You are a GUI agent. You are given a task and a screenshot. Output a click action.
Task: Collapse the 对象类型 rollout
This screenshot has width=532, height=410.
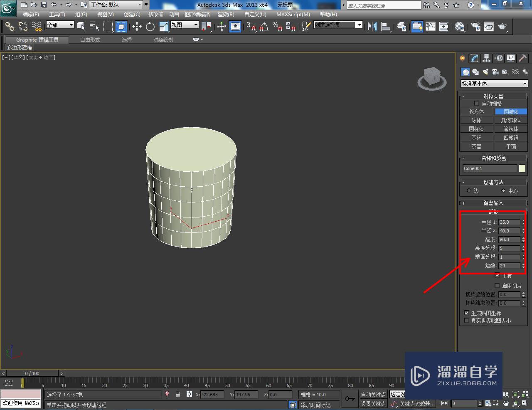tap(493, 96)
